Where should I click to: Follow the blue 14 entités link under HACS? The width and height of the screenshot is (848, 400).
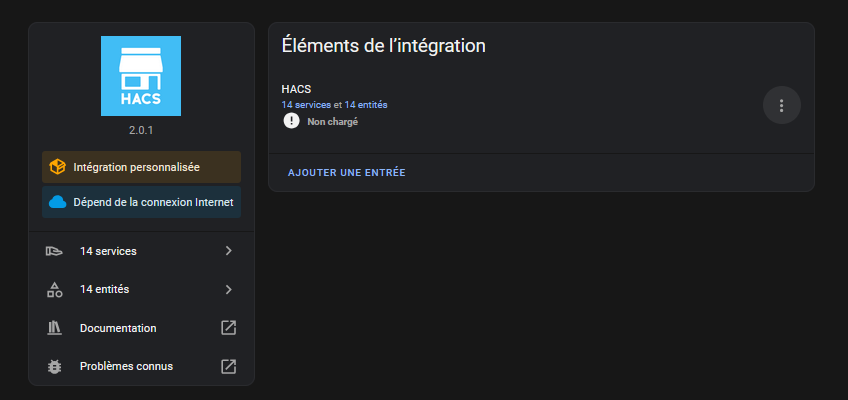tap(366, 105)
